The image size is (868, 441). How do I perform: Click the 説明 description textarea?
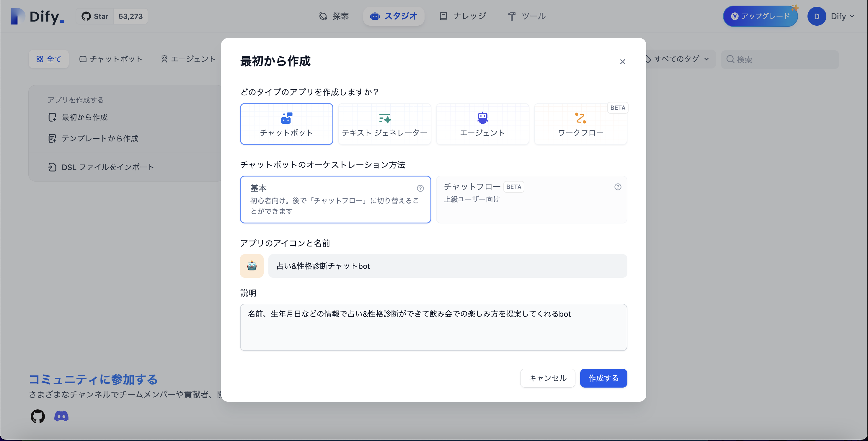(x=433, y=327)
